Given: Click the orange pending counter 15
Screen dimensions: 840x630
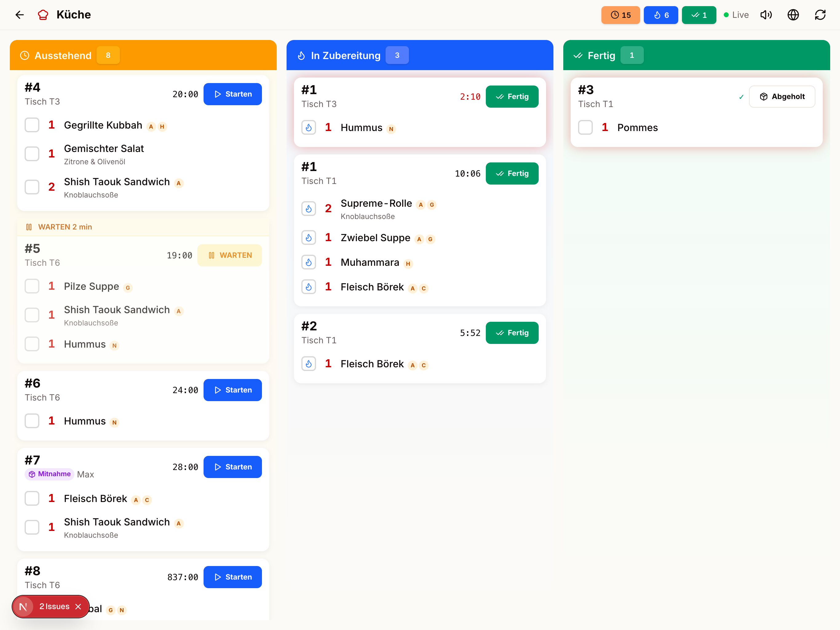Looking at the screenshot, I should [620, 15].
